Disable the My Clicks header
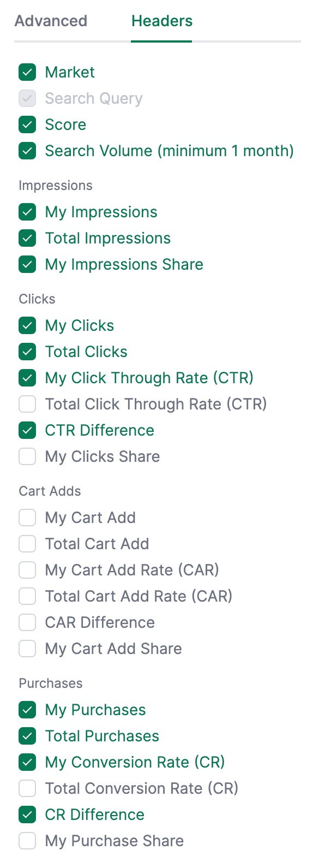Image resolution: width=313 pixels, height=868 pixels. [x=27, y=325]
